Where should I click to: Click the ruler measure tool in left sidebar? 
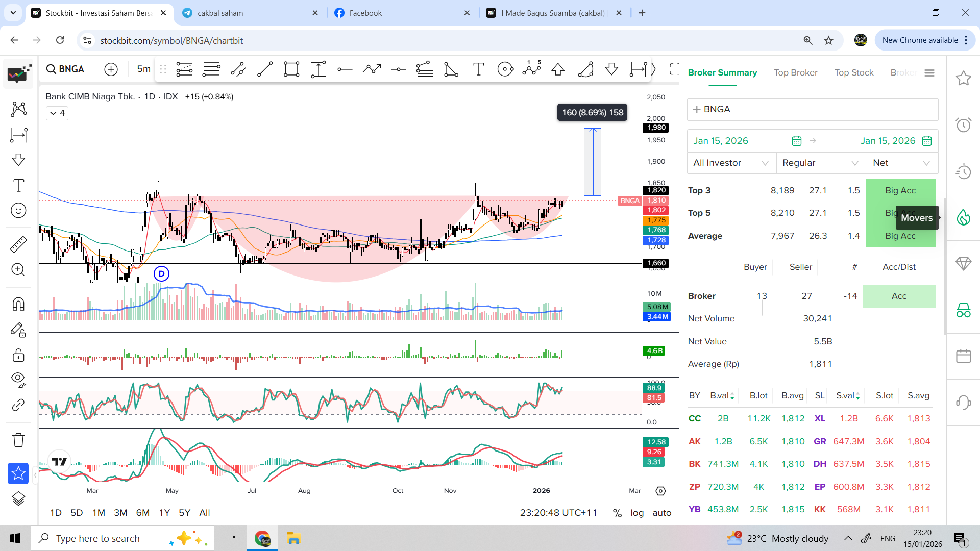18,244
